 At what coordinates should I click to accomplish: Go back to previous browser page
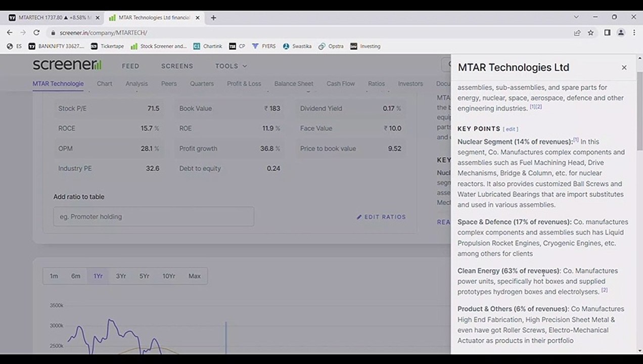point(10,32)
